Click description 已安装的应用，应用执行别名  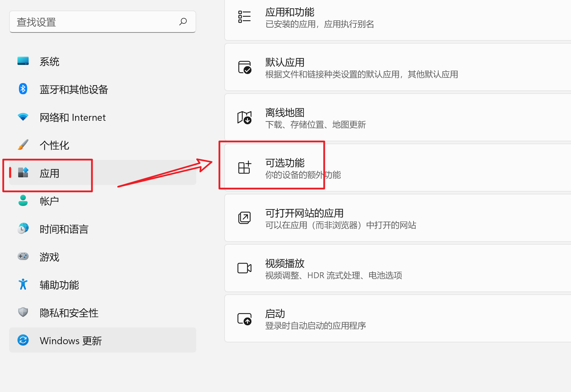click(x=320, y=24)
